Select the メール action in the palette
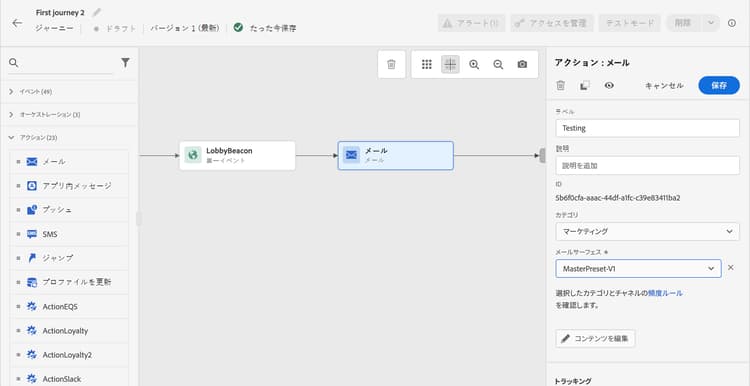 tap(69, 162)
